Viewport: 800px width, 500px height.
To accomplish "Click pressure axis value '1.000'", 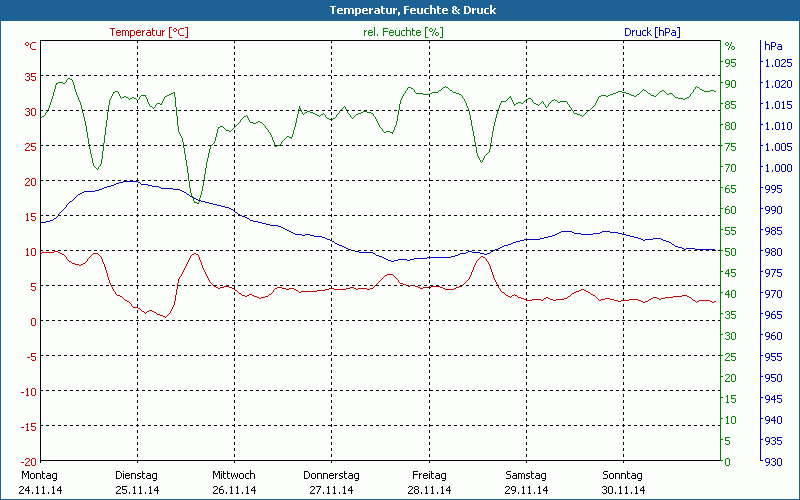I will pyautogui.click(x=778, y=168).
